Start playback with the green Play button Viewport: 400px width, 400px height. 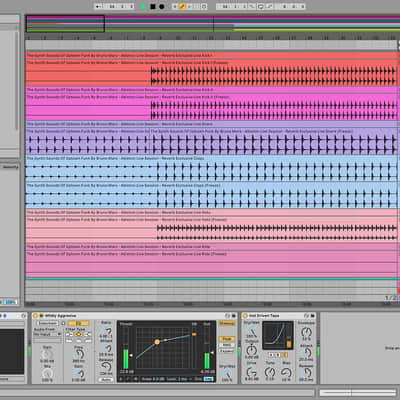pos(144,6)
